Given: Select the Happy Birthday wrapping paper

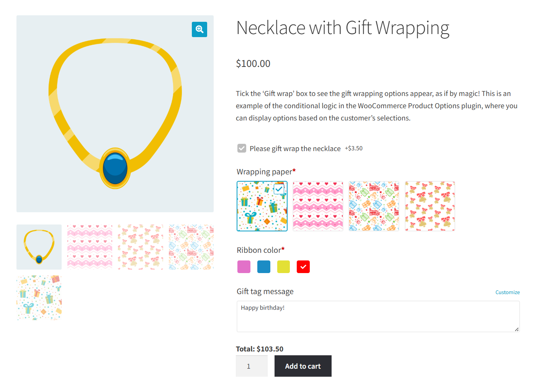Looking at the screenshot, I should click(374, 206).
